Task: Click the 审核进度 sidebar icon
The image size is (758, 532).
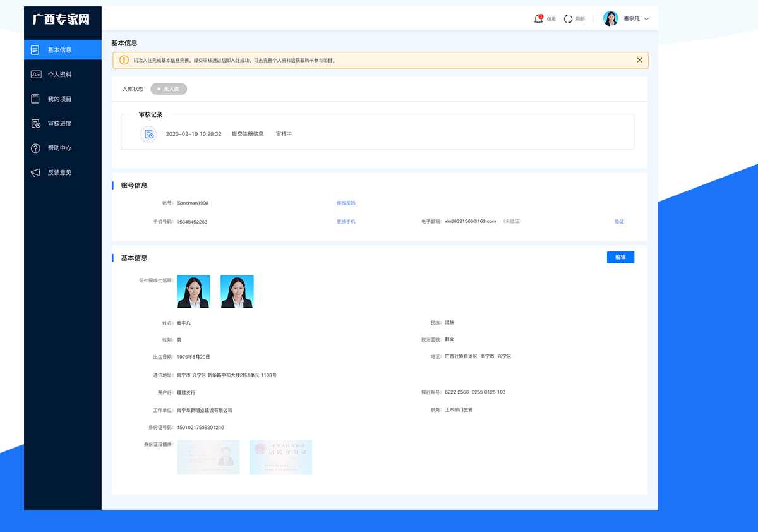Action: pyautogui.click(x=35, y=124)
